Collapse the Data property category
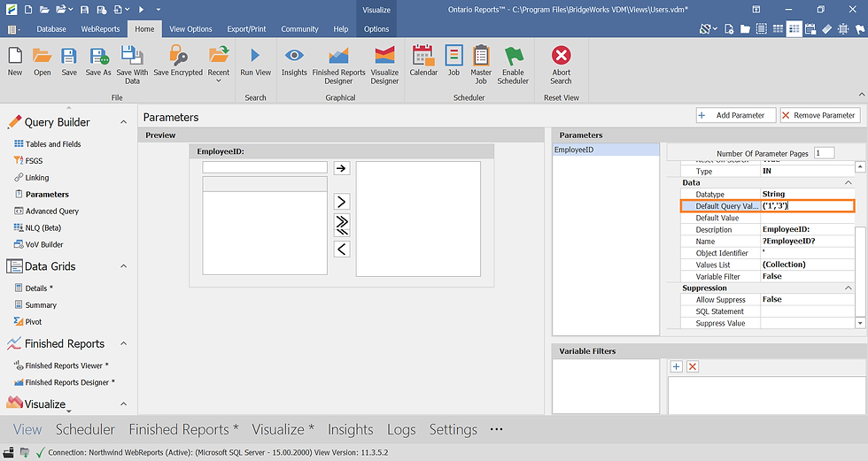 [x=848, y=182]
